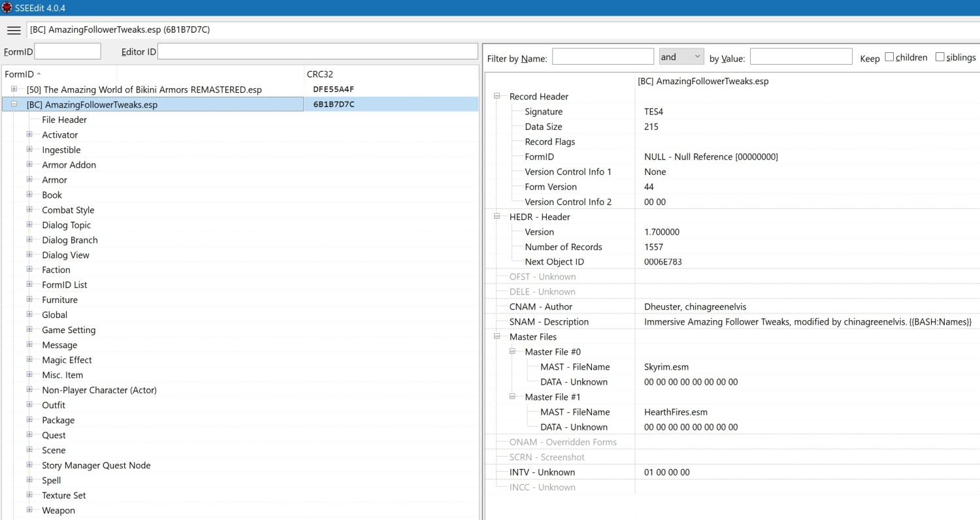Expand the Ingestible group
The height and width of the screenshot is (520, 980).
pos(29,149)
